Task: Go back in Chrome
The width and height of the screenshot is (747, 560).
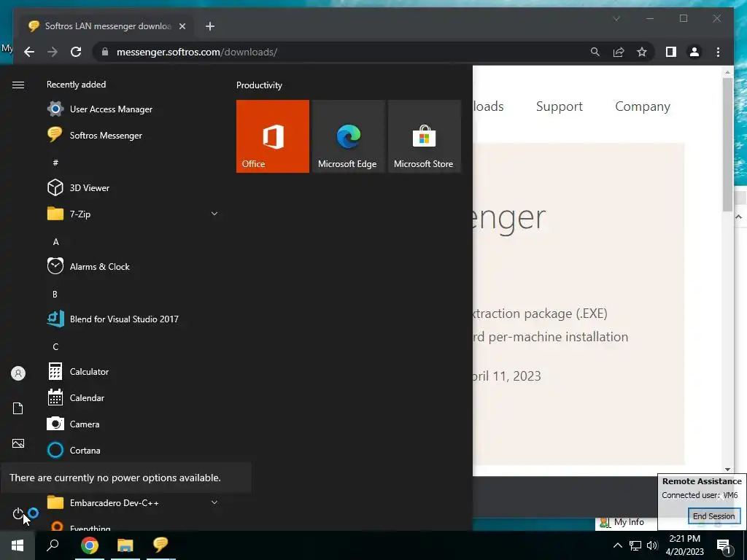Action: [x=29, y=52]
